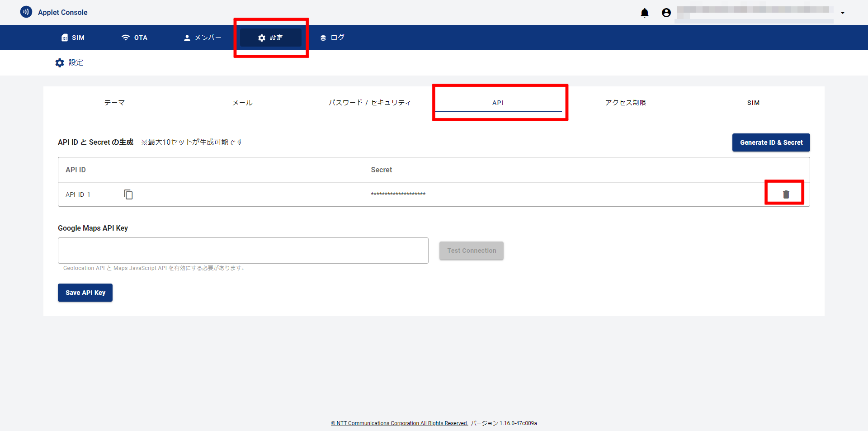Open the OTA navigation menu
868x431 pixels.
coord(135,38)
